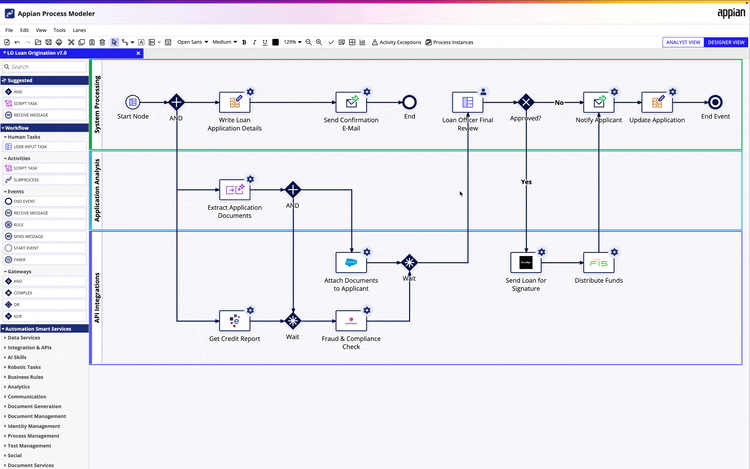Collapse the Suggested palette section
The image size is (750, 469).
pyautogui.click(x=44, y=80)
